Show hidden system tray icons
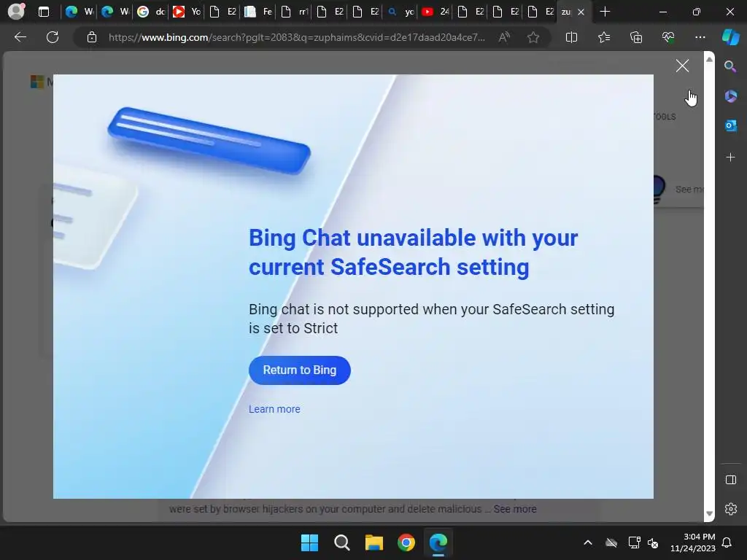Viewport: 747px width, 560px height. click(x=588, y=542)
